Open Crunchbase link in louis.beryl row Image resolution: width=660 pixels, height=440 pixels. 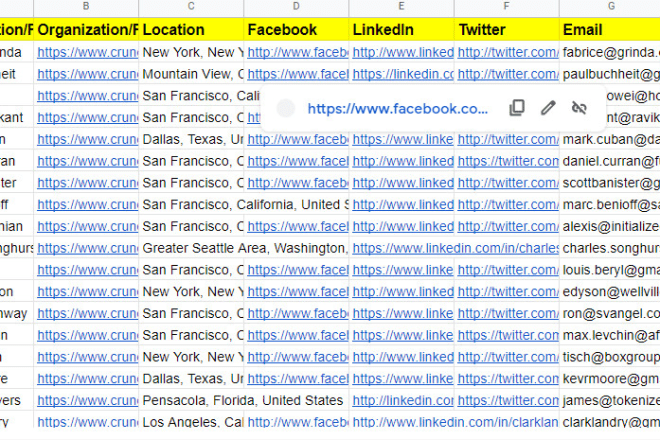pyautogui.click(x=88, y=270)
